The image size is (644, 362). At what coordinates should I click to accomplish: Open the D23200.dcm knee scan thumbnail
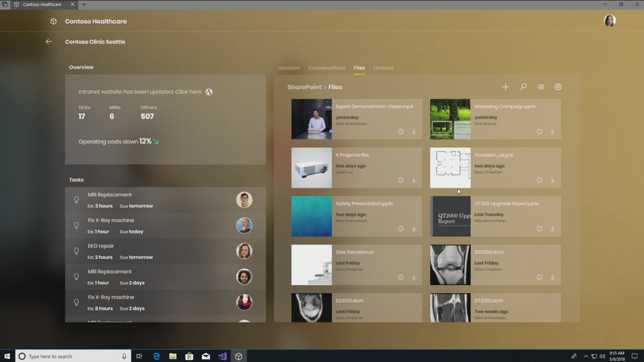tap(450, 265)
